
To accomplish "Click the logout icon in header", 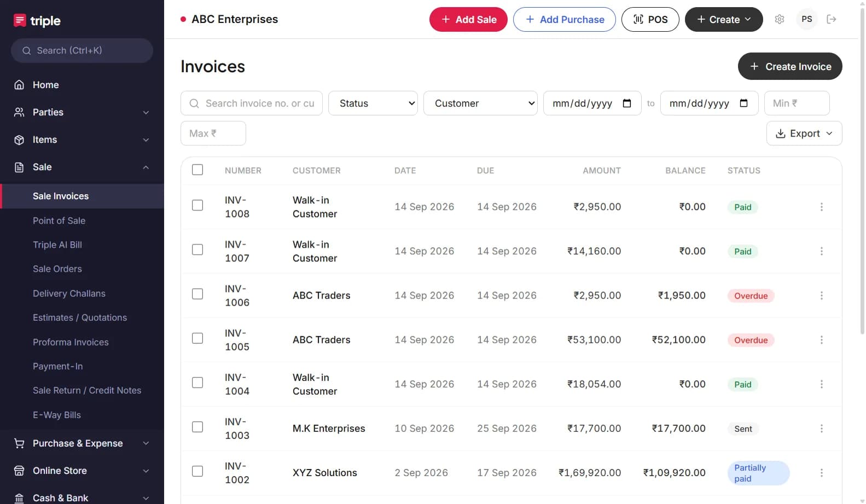I will (832, 19).
